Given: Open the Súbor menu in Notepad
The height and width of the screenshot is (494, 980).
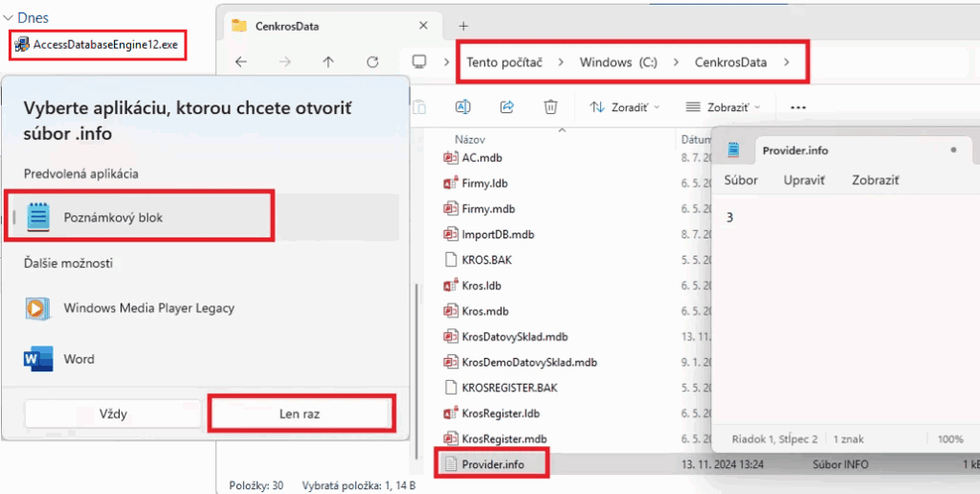Looking at the screenshot, I should 741,180.
